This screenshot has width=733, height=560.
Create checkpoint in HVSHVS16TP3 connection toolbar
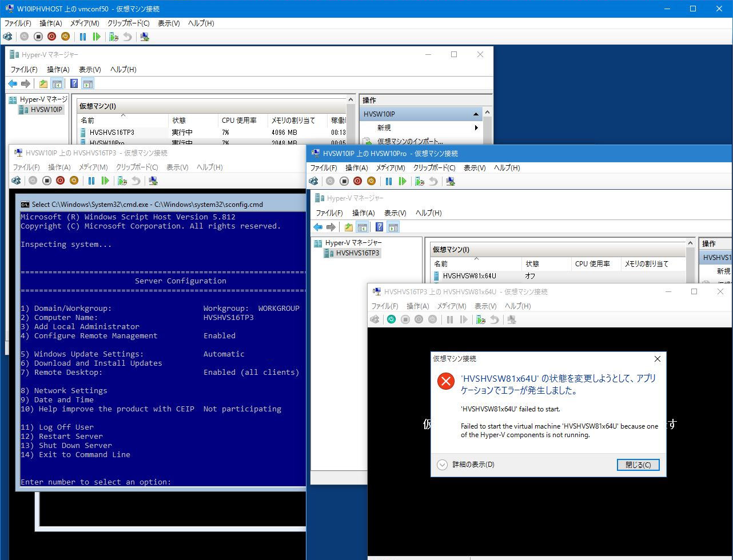click(x=122, y=181)
